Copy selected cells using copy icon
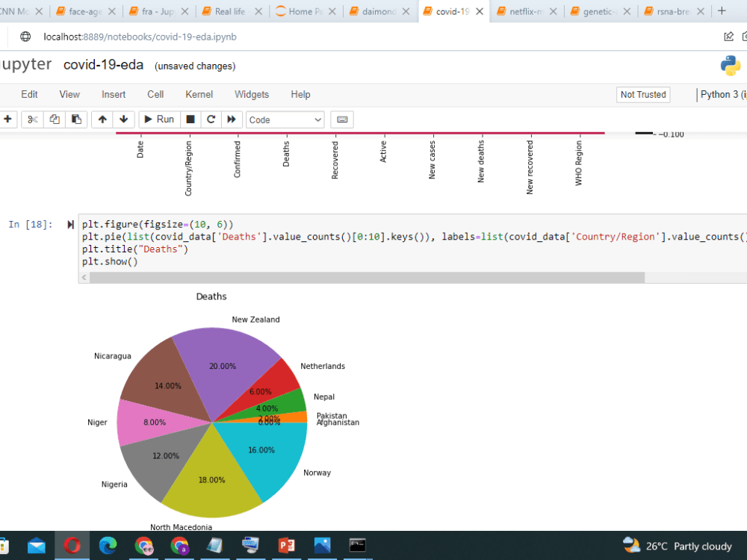Viewport: 747px width, 560px height. pos(54,119)
